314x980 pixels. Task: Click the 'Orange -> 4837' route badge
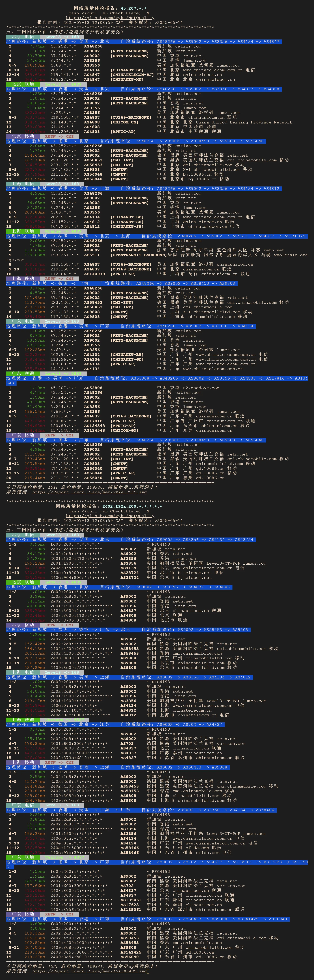pos(63,231)
